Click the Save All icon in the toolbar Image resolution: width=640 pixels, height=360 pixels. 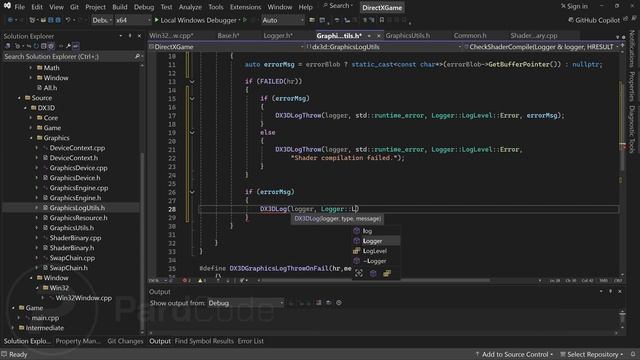[x=58, y=20]
